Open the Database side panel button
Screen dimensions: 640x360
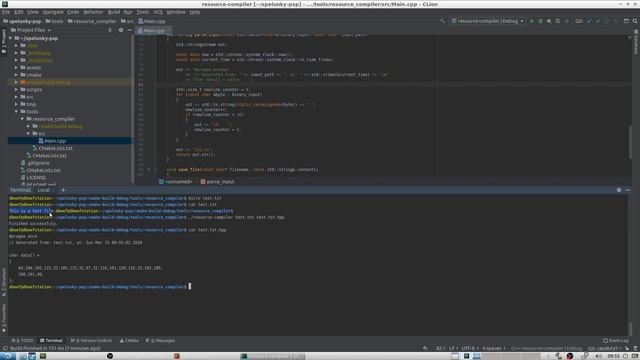(x=636, y=41)
